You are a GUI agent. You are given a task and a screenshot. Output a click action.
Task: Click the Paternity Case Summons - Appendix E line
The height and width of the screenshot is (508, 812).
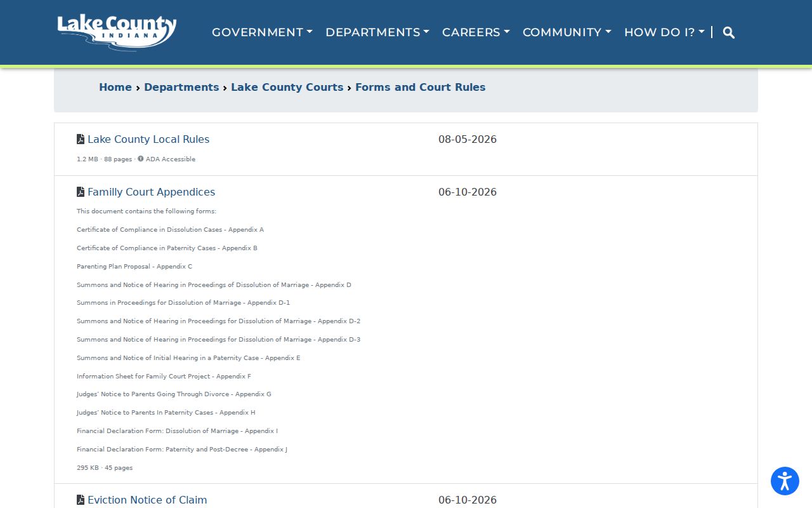(188, 358)
